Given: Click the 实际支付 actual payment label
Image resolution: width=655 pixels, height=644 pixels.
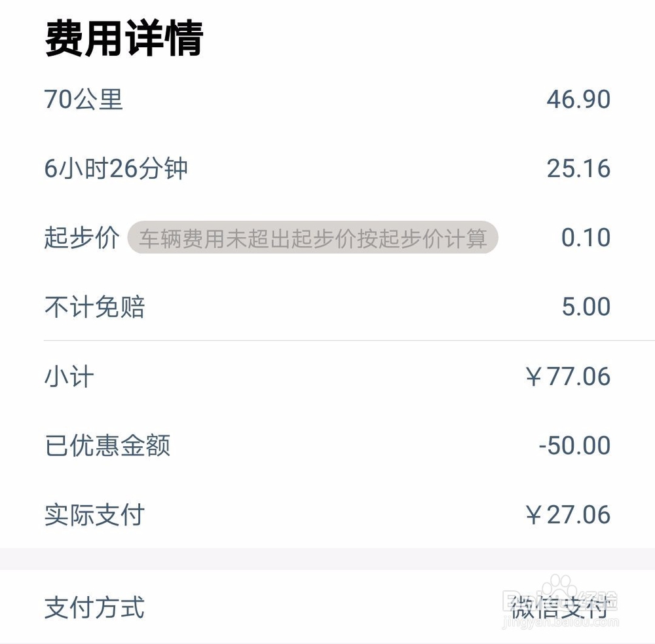Looking at the screenshot, I should pos(94,514).
